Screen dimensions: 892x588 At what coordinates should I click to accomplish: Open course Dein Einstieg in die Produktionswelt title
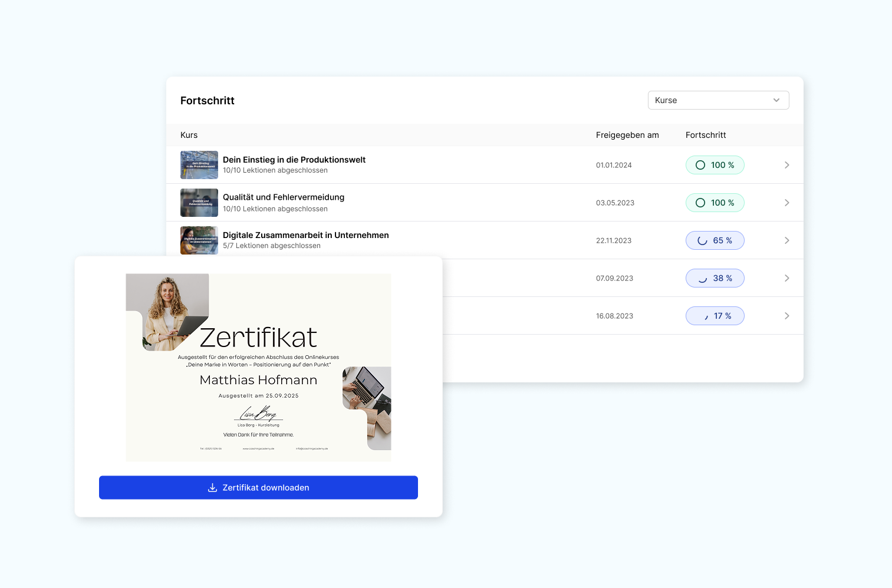(294, 160)
